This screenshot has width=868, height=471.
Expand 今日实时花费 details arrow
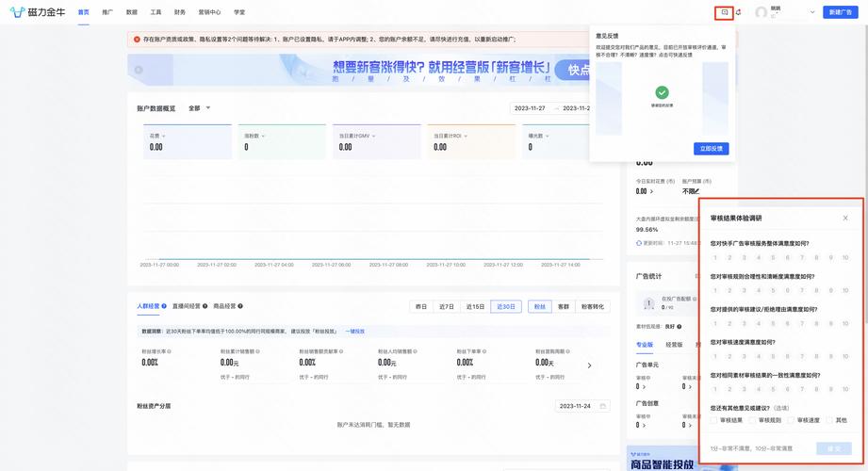pos(651,191)
